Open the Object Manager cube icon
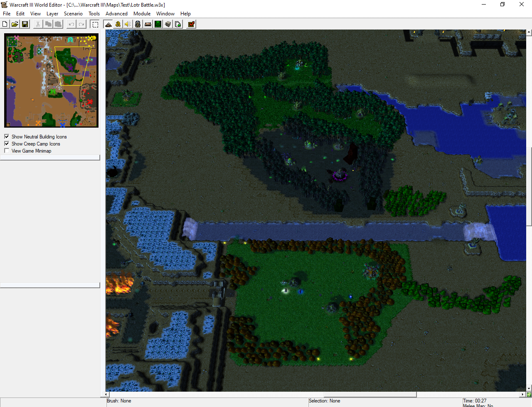The width and height of the screenshot is (532, 407). pyautogui.click(x=168, y=24)
